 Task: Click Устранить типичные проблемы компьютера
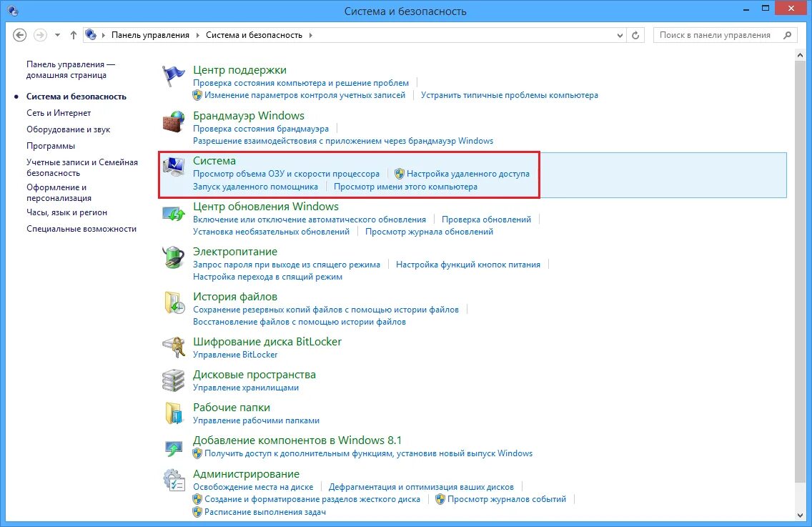(510, 95)
